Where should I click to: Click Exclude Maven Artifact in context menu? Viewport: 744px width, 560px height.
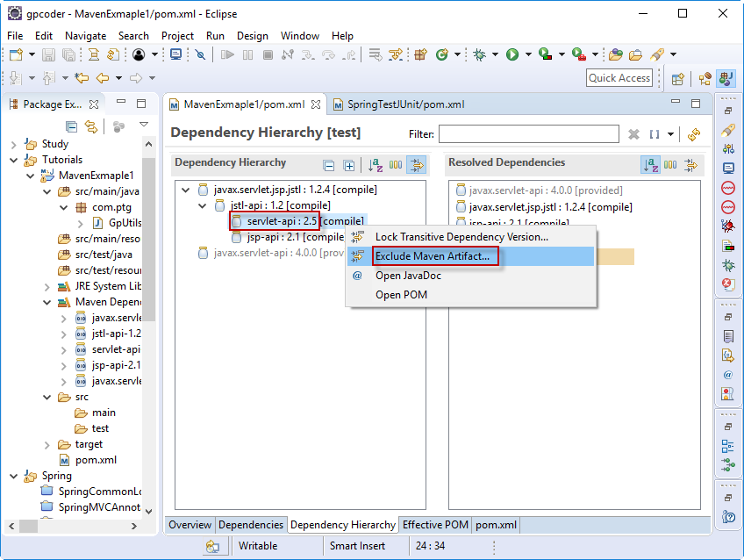click(432, 256)
